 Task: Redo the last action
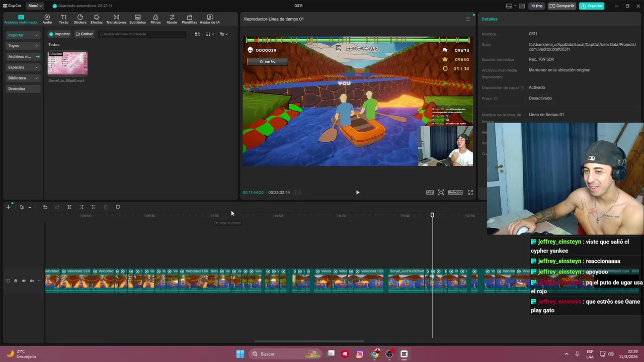[57, 207]
